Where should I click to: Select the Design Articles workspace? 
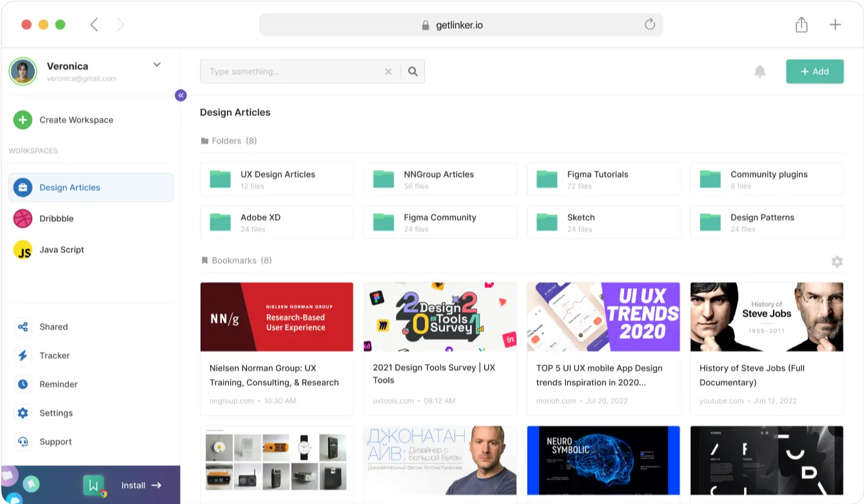(x=91, y=188)
